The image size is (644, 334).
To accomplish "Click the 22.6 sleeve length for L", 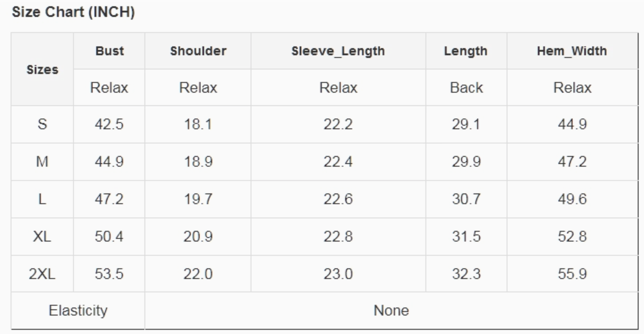I will tap(338, 199).
